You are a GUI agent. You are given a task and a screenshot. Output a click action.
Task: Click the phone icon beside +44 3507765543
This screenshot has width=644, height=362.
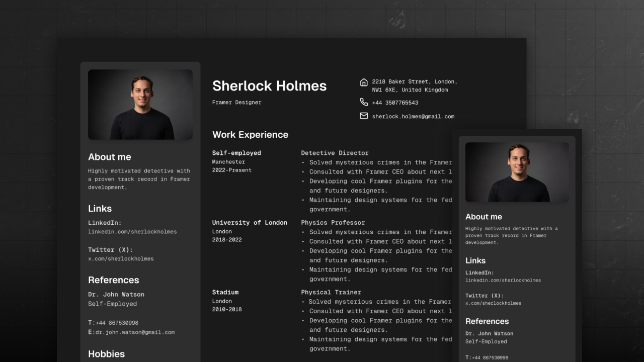tap(364, 102)
